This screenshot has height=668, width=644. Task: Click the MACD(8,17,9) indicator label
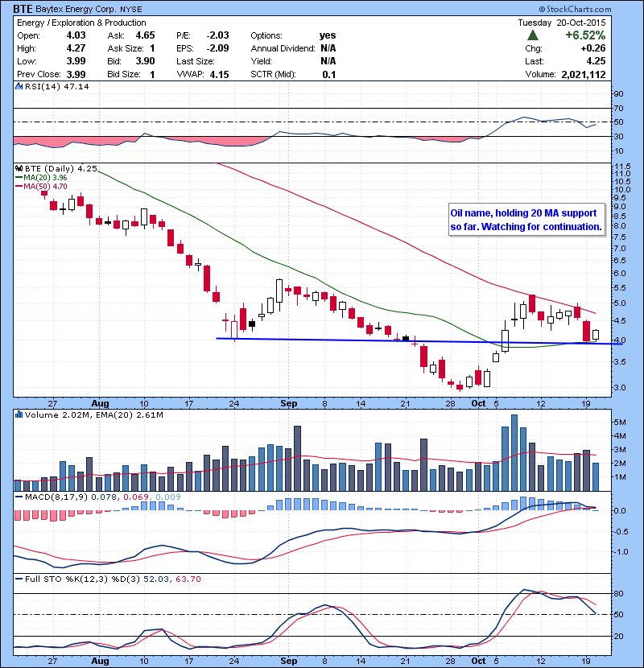57,497
